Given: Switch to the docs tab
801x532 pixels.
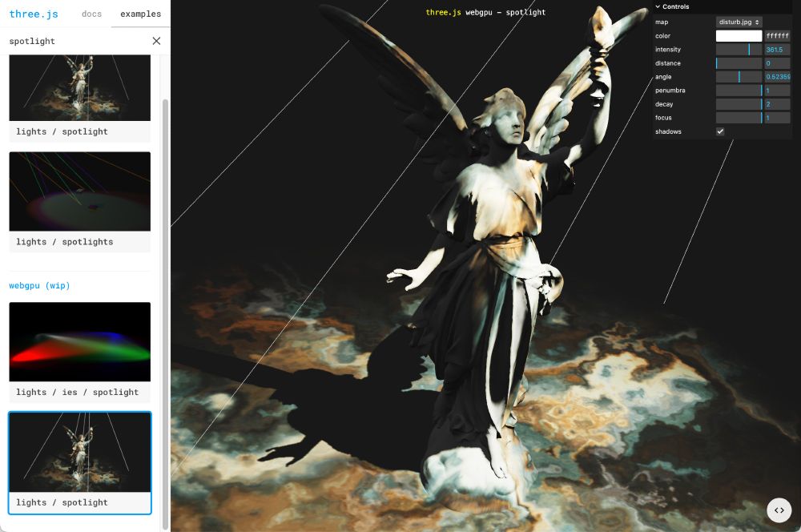Looking at the screenshot, I should (91, 14).
